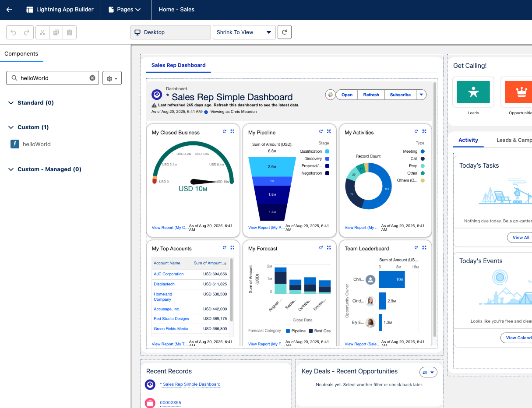Open dashboard actions dropdown arrow

click(421, 95)
